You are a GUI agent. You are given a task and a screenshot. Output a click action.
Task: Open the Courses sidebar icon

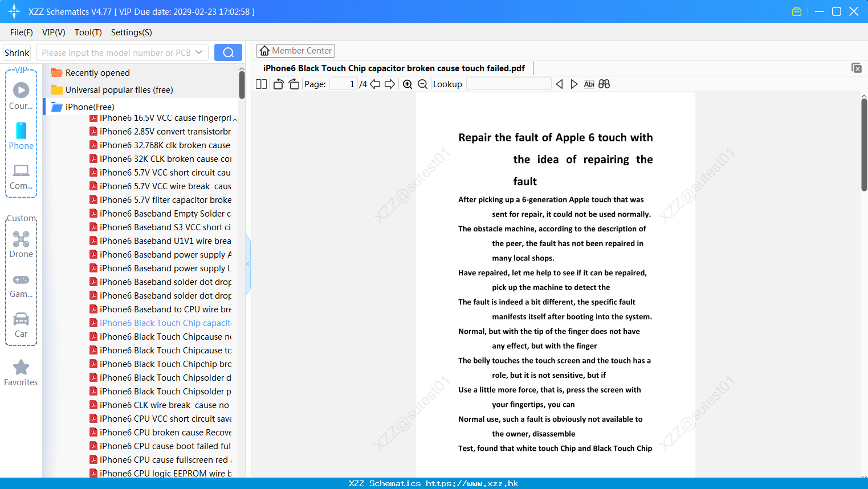coord(21,96)
